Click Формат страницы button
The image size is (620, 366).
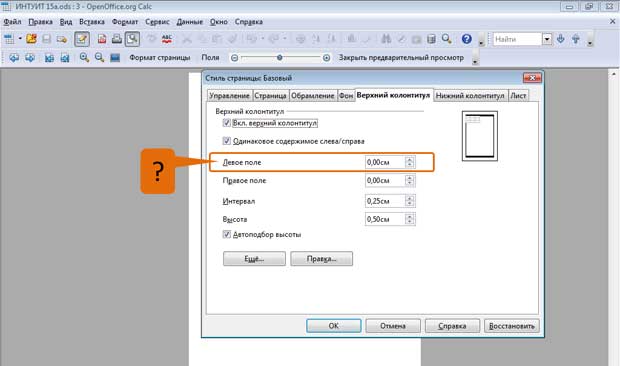click(160, 58)
